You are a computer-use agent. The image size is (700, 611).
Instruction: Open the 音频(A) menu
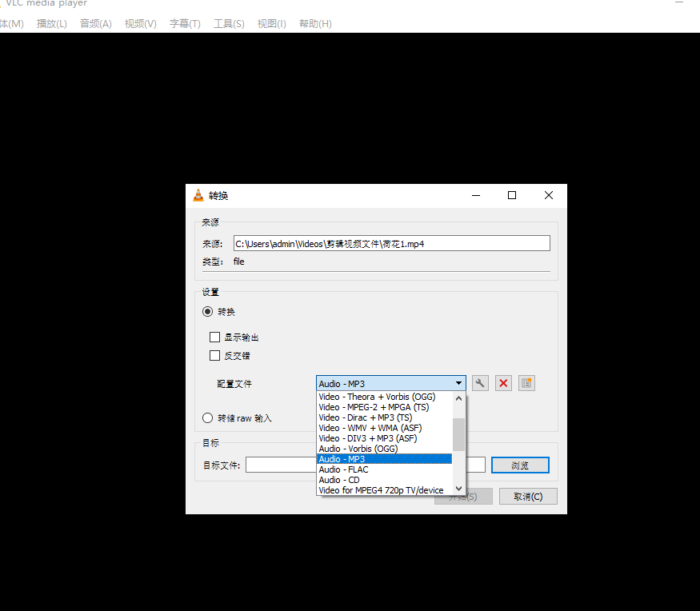[95, 24]
